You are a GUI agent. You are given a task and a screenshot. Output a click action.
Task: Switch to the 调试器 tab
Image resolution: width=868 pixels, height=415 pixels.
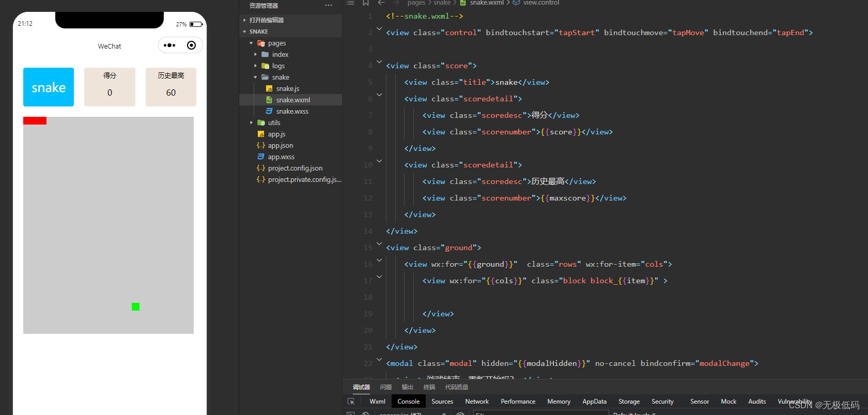pyautogui.click(x=361, y=387)
